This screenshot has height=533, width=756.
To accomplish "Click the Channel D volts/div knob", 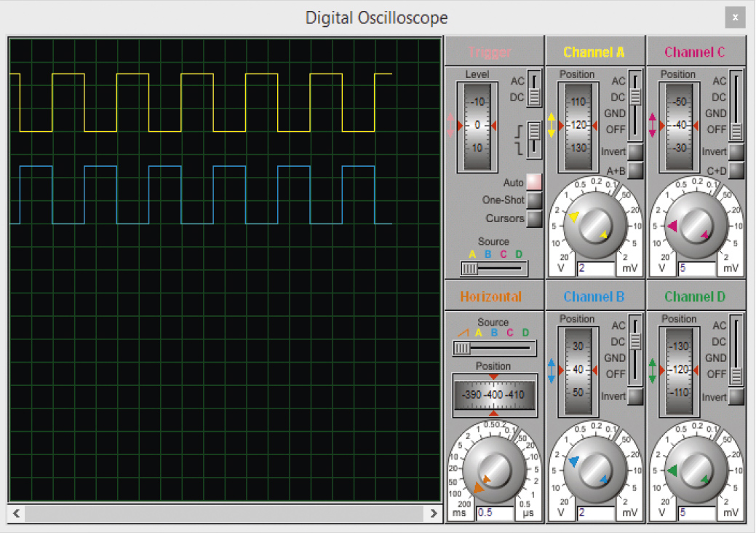I will point(696,470).
